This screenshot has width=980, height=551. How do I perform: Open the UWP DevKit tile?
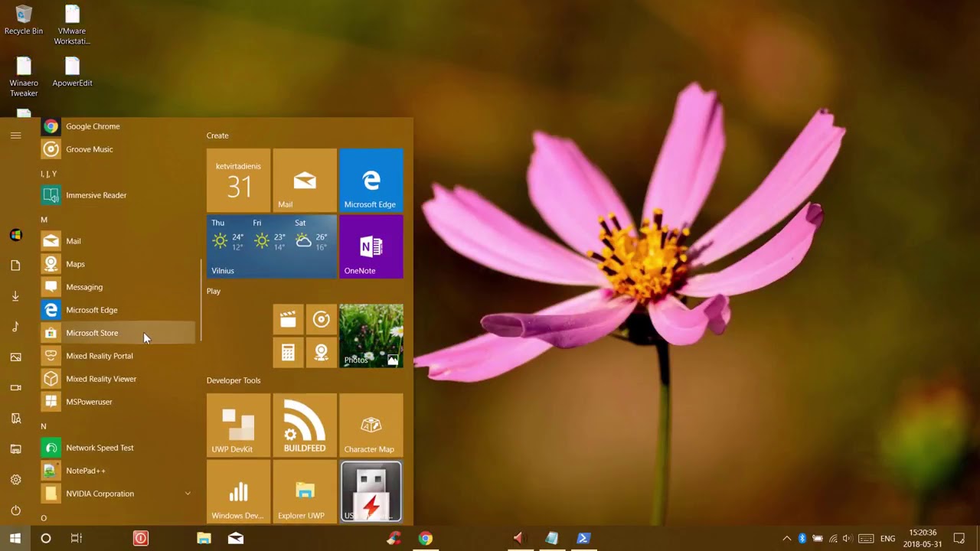(x=238, y=425)
